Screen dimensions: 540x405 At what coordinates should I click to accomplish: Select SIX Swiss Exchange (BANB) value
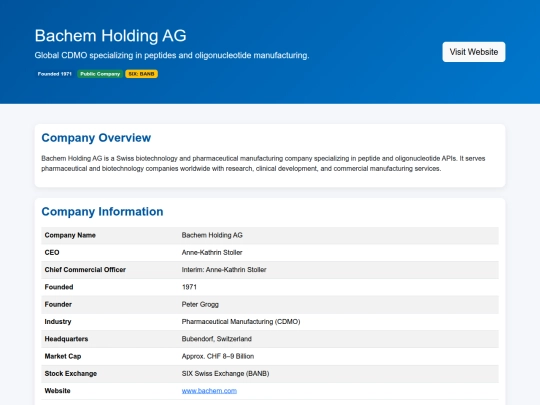(x=225, y=374)
